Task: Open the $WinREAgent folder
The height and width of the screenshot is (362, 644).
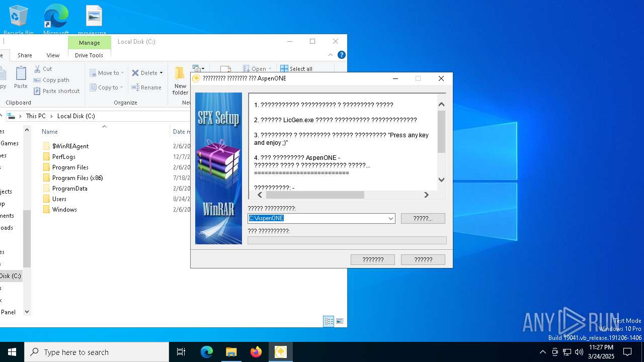Action: (70, 146)
